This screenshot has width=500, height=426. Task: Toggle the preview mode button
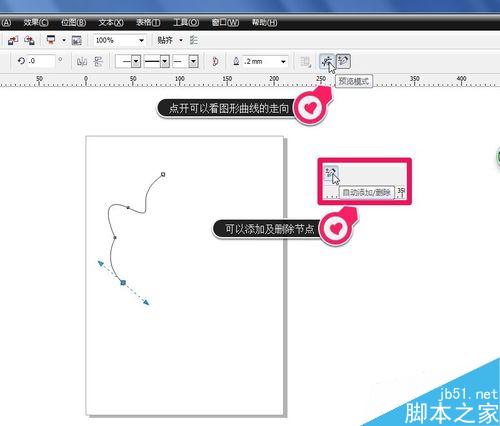[327, 61]
